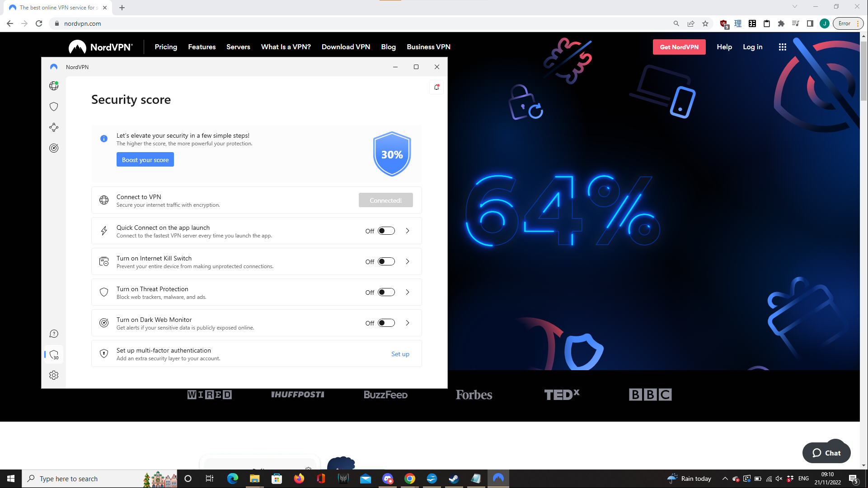Click the Windows taskbar search box
Viewport: 868px width, 488px height.
99,479
